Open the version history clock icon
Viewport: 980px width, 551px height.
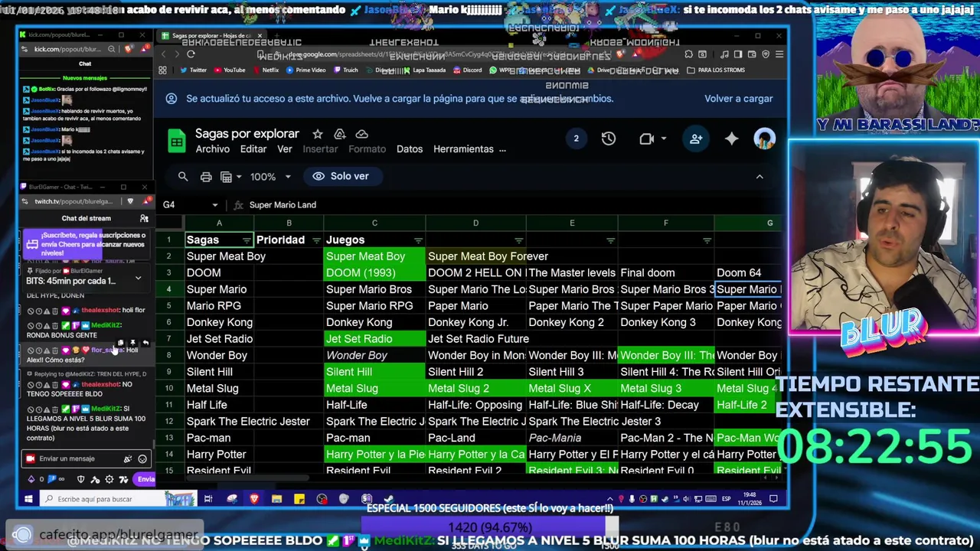pyautogui.click(x=608, y=139)
